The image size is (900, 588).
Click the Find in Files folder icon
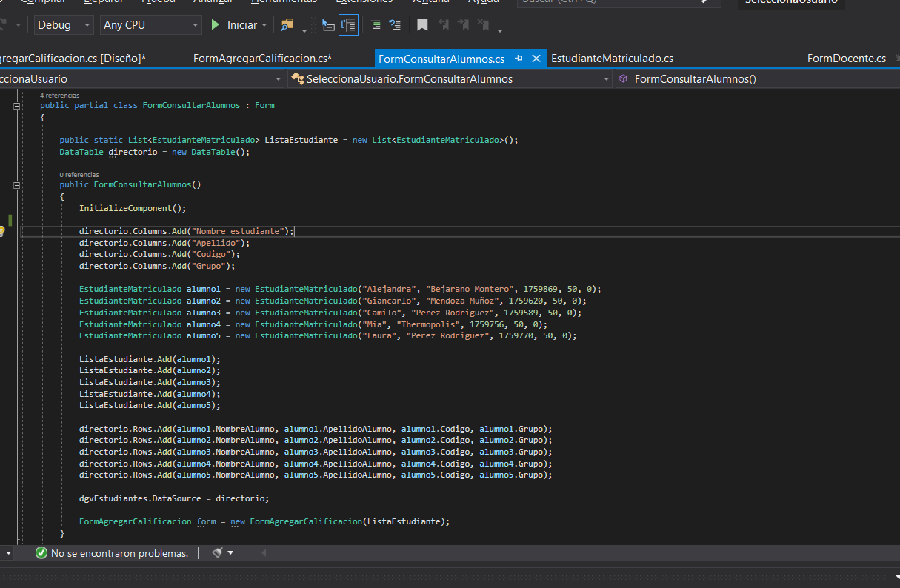(x=287, y=25)
